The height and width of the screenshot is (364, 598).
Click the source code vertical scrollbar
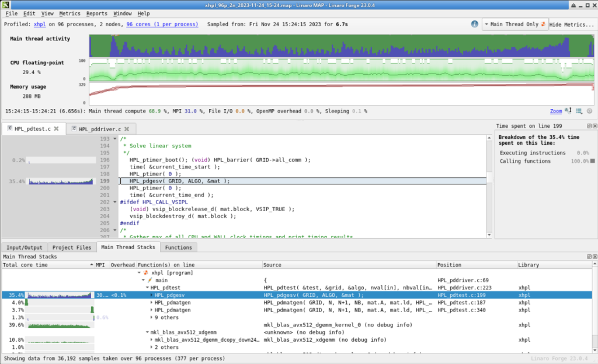point(489,186)
